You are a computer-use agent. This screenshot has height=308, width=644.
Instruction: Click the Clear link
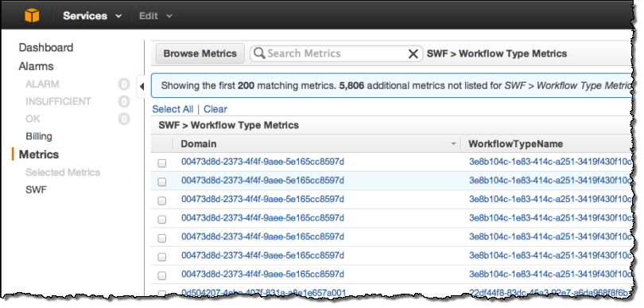(x=215, y=109)
